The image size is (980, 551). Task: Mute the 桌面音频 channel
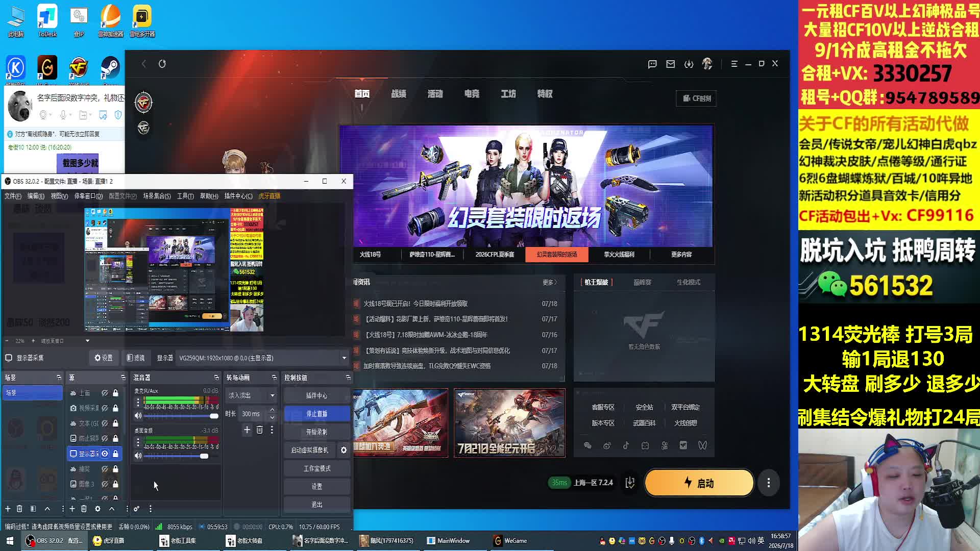[138, 456]
